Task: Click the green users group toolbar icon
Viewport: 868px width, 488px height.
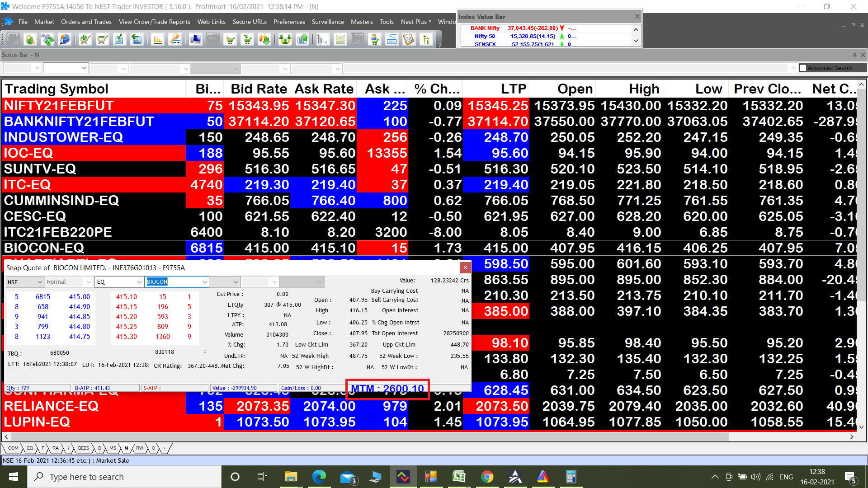Action: point(285,40)
